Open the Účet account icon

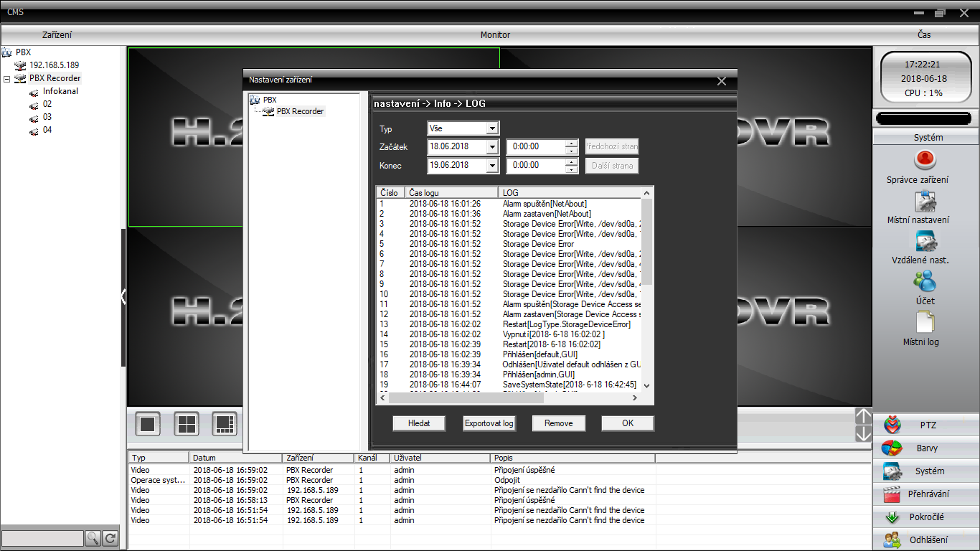925,281
